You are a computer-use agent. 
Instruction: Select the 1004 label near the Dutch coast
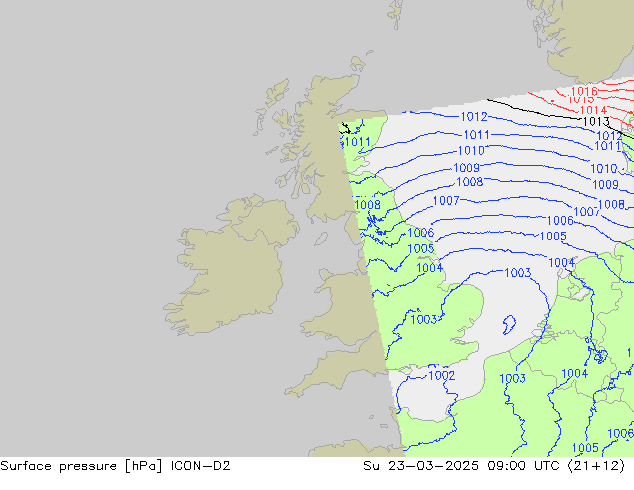(x=562, y=263)
